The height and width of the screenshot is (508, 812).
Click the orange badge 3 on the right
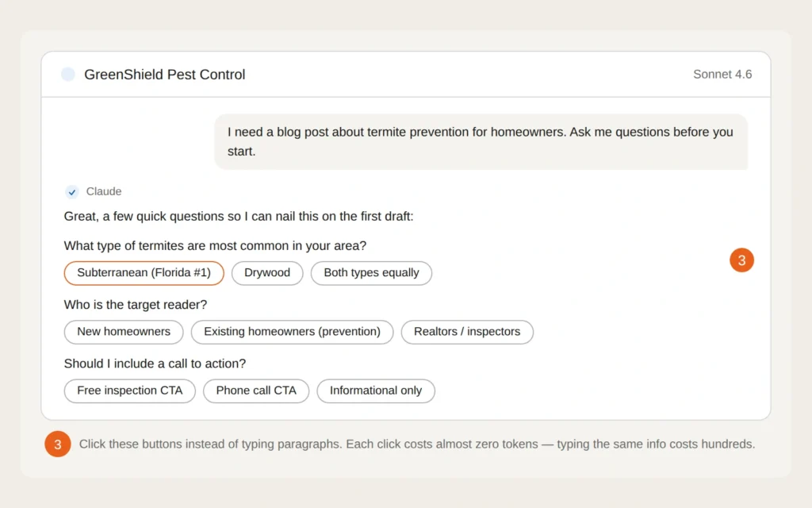741,260
